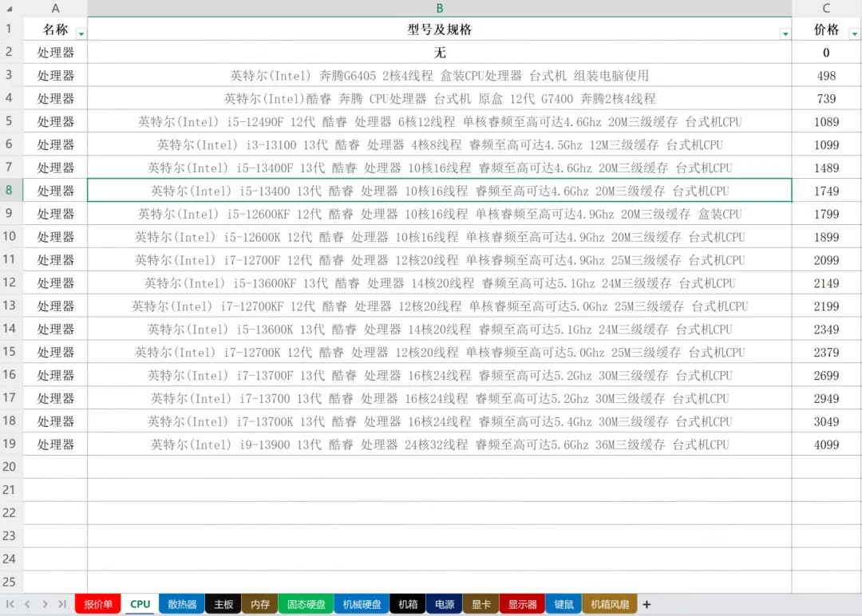Select 处理器 cell in row 3
The image size is (862, 616).
[x=55, y=75]
